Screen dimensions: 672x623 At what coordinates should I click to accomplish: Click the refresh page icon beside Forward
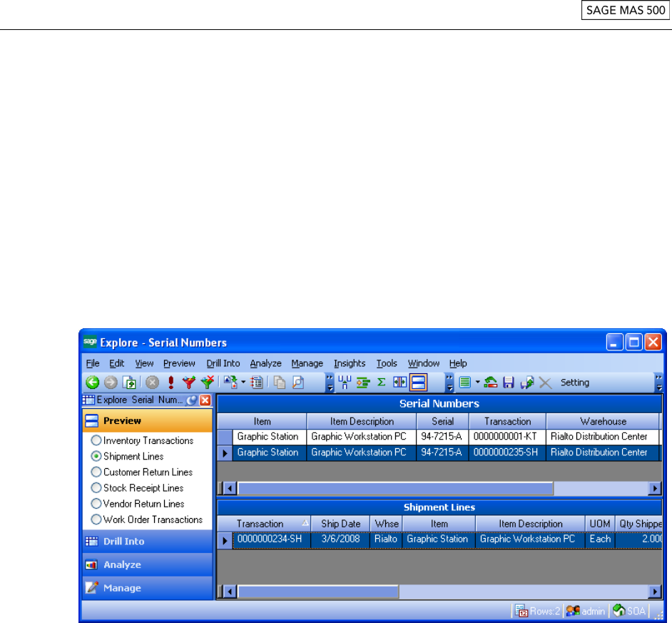click(x=129, y=382)
